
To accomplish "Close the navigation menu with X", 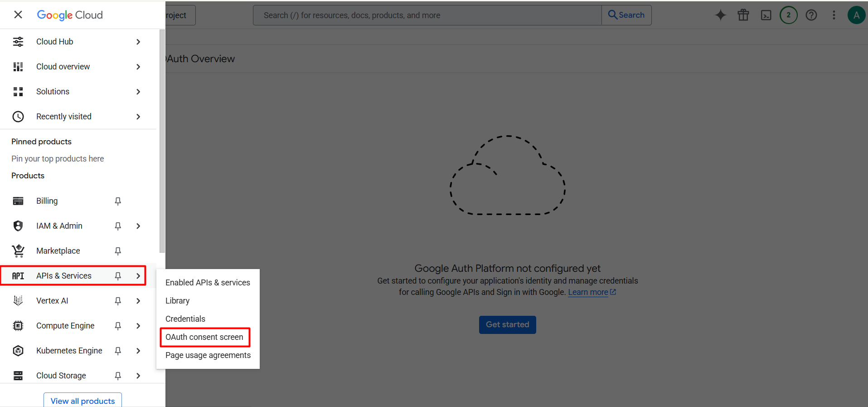I will click(x=18, y=15).
